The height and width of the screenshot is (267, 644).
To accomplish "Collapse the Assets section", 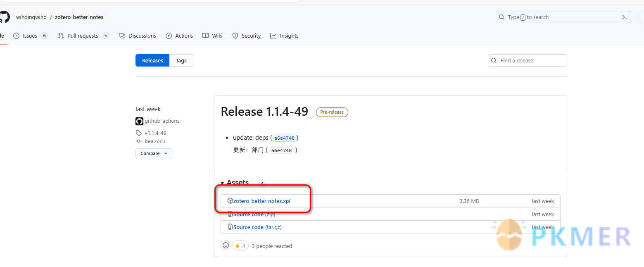I will click(x=235, y=182).
